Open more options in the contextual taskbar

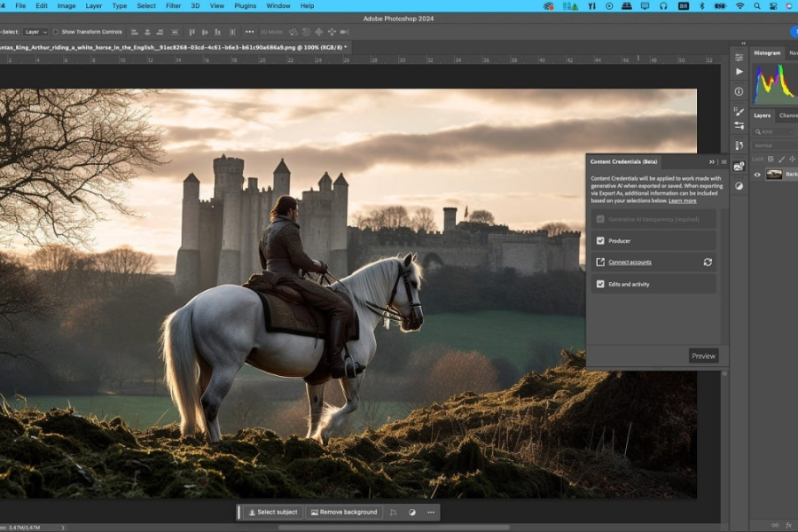(431, 512)
